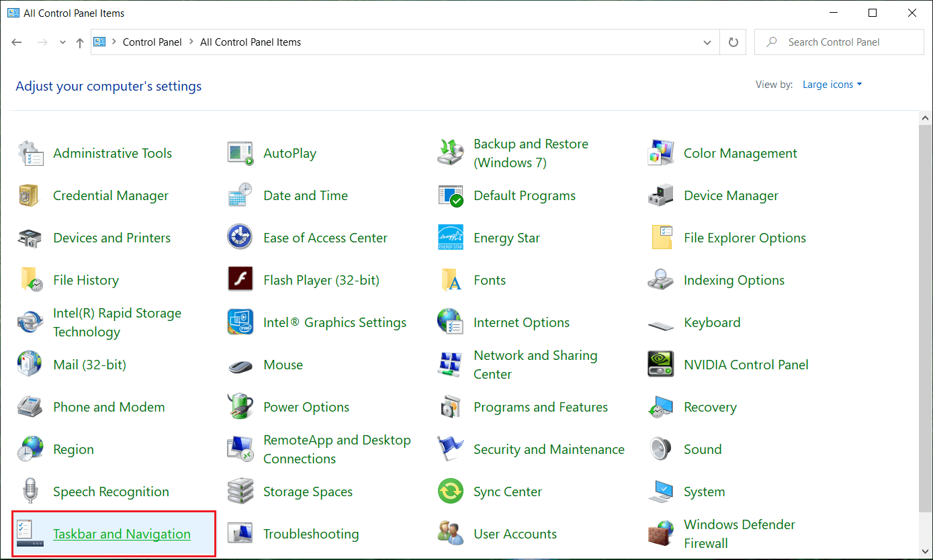
Task: Open Intel Rapid Storage Technology icon
Action: (x=30, y=322)
